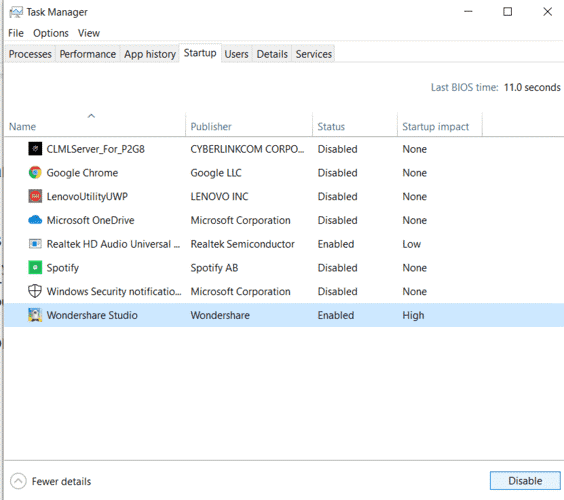Select the LenovoUtilityUWP red icon
Viewport: 564px width, 500px height.
point(35,196)
